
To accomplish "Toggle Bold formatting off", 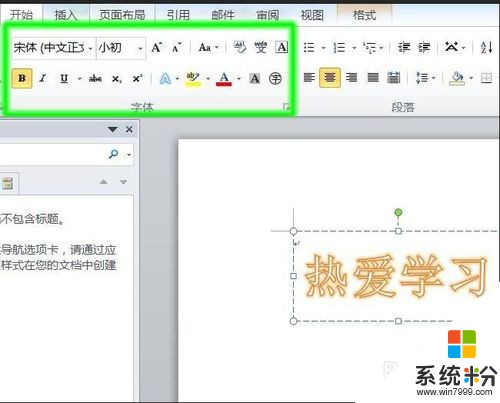I will 22,78.
